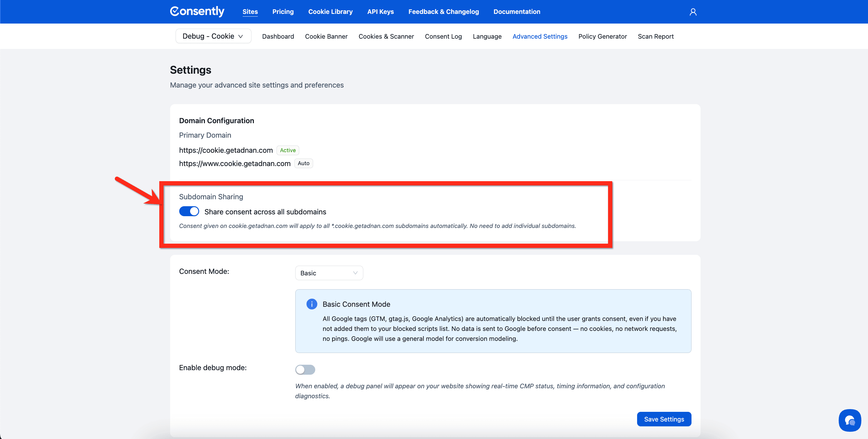Open the Pricing page
This screenshot has width=868, height=439.
(x=283, y=11)
